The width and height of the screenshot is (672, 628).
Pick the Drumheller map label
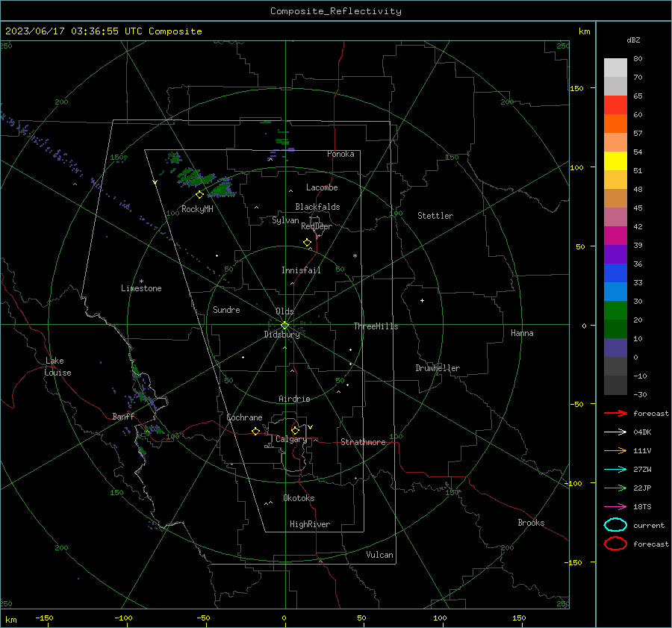coord(438,368)
